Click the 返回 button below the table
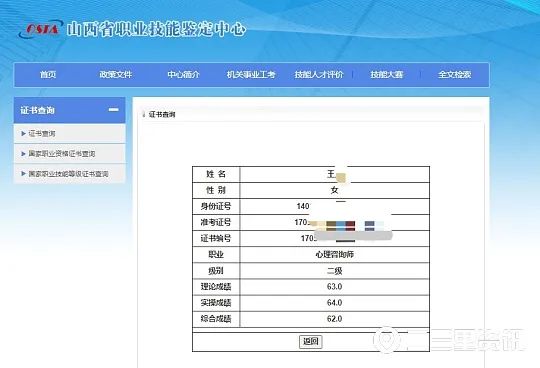 tap(311, 341)
